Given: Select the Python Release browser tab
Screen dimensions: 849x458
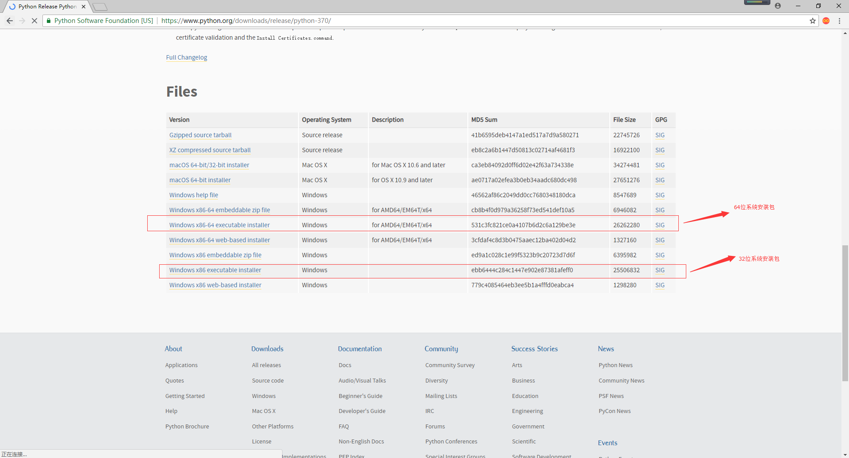Looking at the screenshot, I should pos(47,6).
